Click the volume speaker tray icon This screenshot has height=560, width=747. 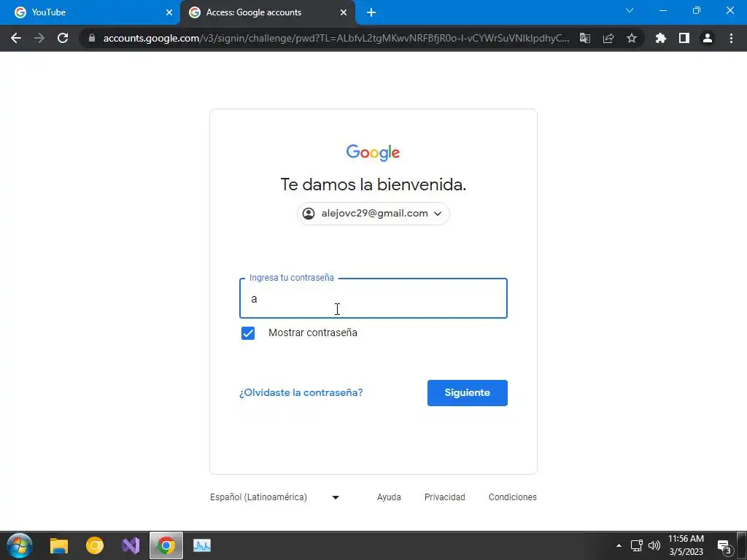point(654,545)
